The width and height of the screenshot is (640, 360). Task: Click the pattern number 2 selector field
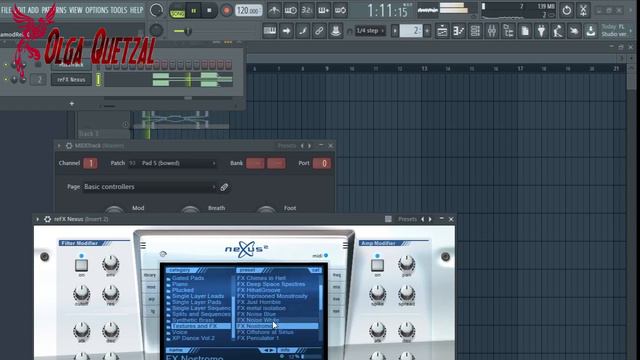411,31
